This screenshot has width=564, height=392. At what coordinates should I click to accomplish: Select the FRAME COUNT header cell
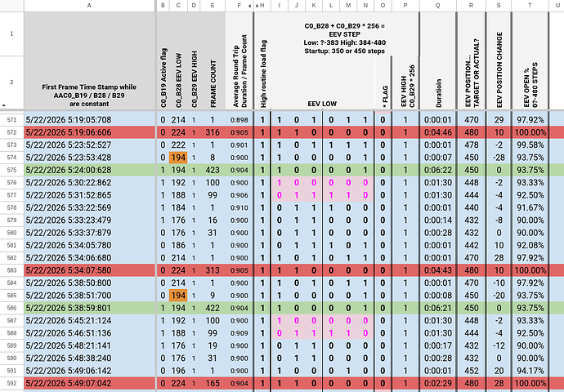point(213,60)
